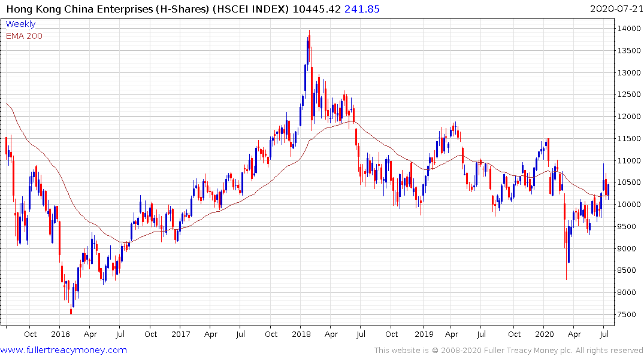Click the date 2020-07-21 in the corner
This screenshot has height=359, width=644.
point(615,8)
